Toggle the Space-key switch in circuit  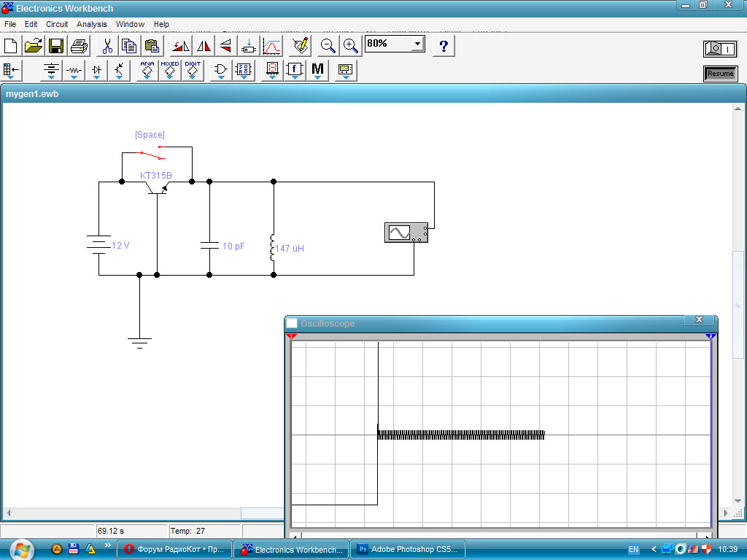[x=152, y=155]
